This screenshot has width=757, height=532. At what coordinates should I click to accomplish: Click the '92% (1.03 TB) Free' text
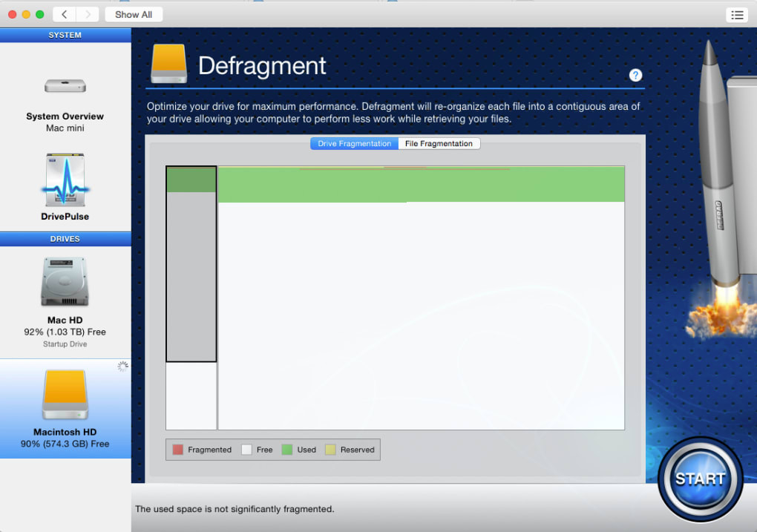click(65, 332)
